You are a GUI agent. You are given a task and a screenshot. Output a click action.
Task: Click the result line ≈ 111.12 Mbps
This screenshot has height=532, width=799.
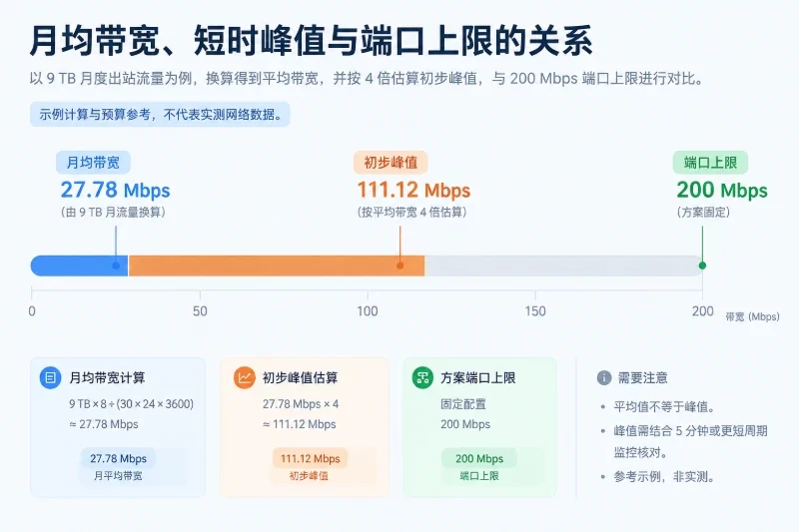click(299, 424)
